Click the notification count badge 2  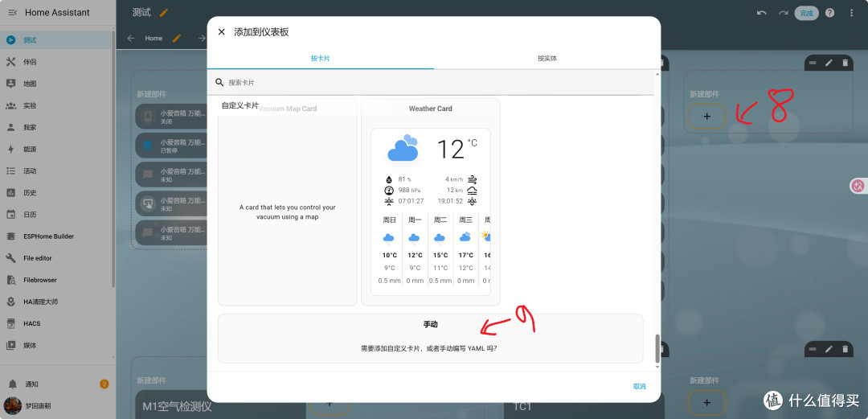(x=104, y=384)
